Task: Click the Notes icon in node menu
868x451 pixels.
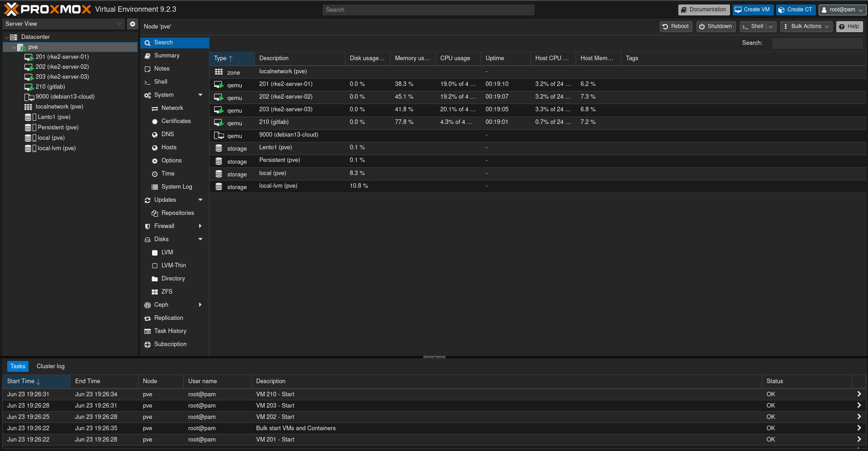Action: point(148,69)
